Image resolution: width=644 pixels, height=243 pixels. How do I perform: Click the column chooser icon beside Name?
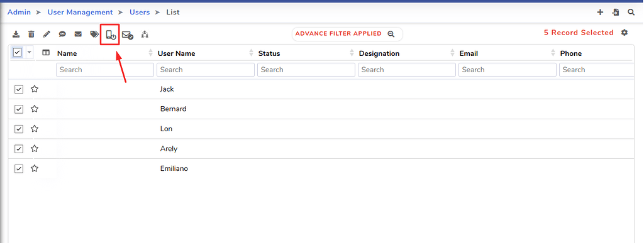tap(46, 53)
